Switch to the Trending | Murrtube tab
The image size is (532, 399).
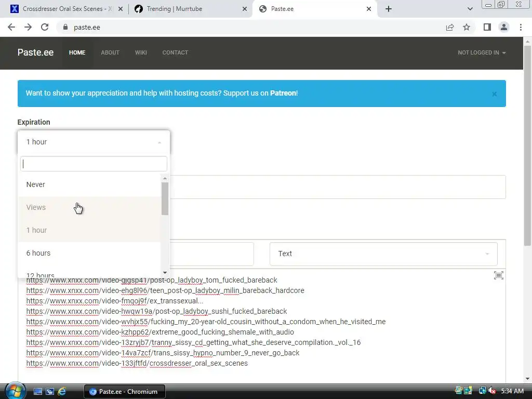click(191, 9)
